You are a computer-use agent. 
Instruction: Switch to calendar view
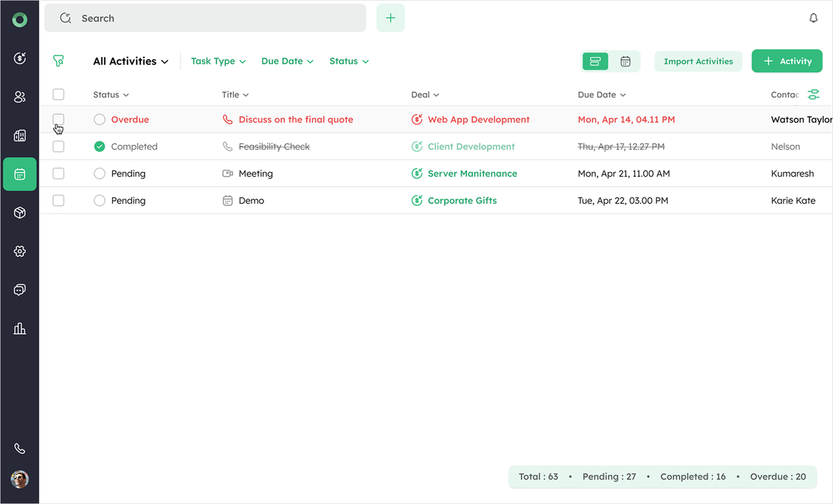pyautogui.click(x=625, y=61)
